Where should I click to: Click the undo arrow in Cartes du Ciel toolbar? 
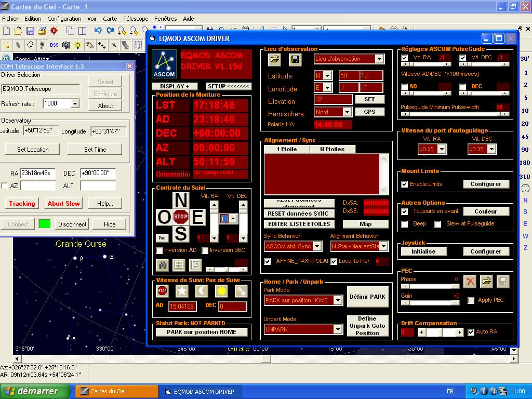tap(98, 31)
